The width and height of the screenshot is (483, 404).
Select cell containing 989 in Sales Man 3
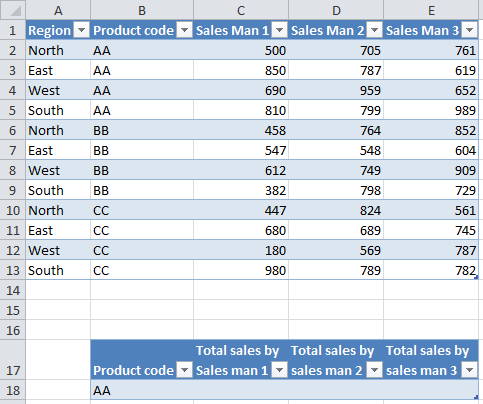[431, 110]
